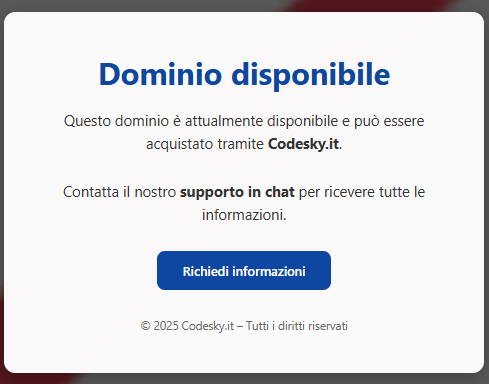The width and height of the screenshot is (489, 384).
Task: Click Codesky.it in the footer line
Action: 208,326
